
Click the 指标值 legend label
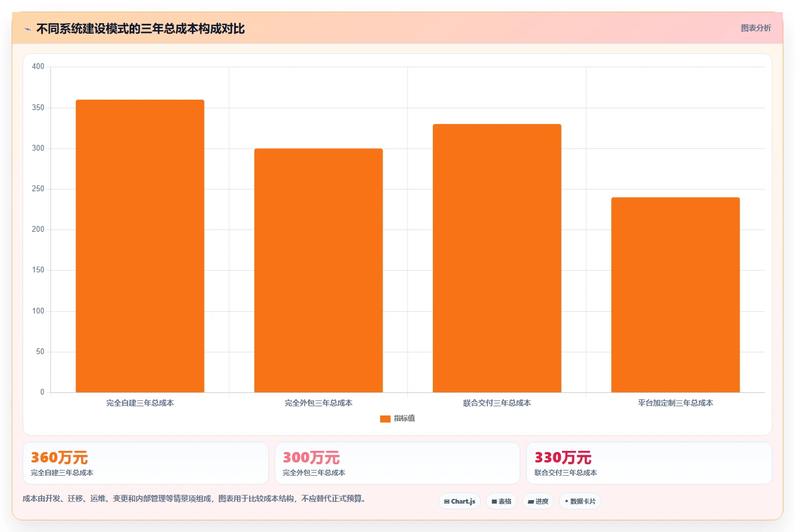click(x=404, y=418)
